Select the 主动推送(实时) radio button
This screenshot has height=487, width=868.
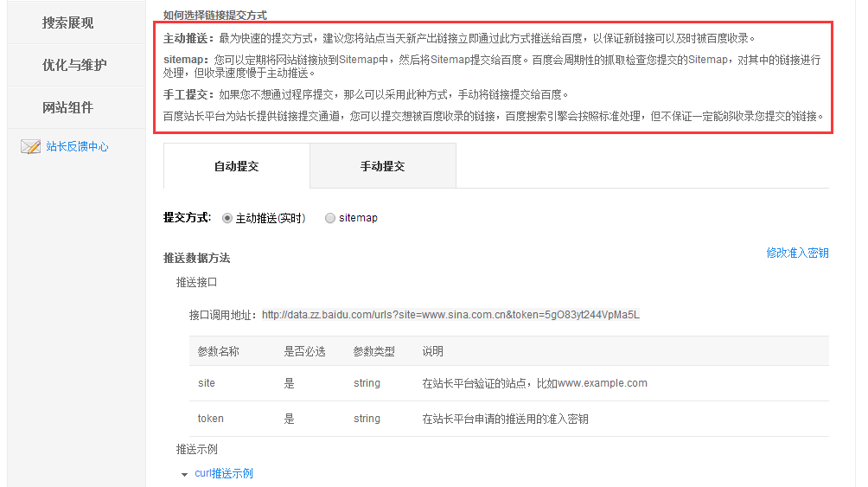(227, 219)
